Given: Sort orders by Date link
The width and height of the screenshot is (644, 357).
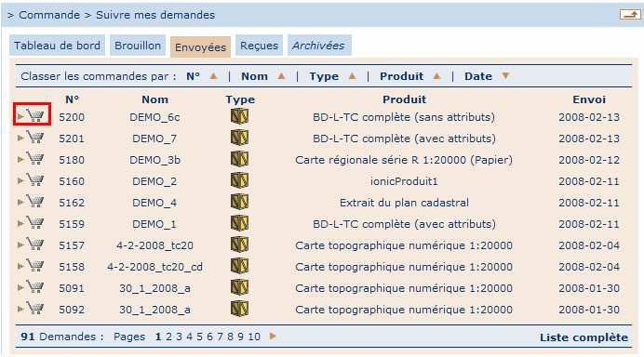Looking at the screenshot, I should 478,76.
